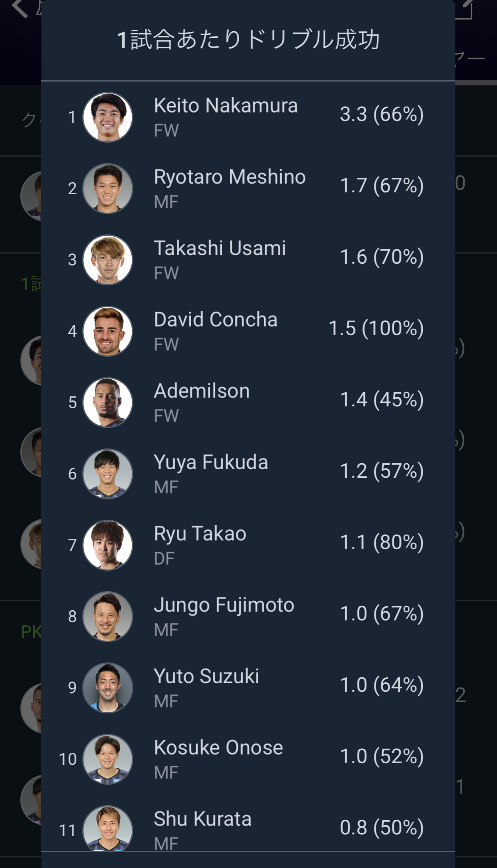The width and height of the screenshot is (497, 868).
Task: Tap the 1.5 (100%) stat value
Action: [376, 328]
